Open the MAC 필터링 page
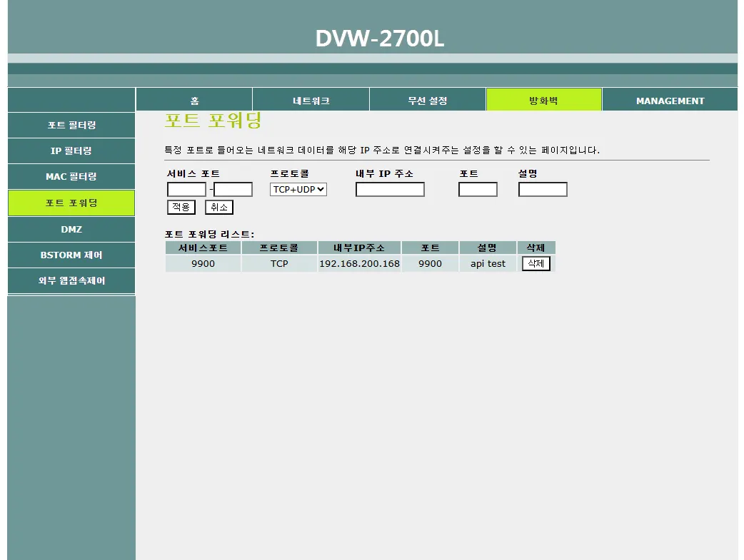Image resolution: width=744 pixels, height=560 pixels. (71, 176)
